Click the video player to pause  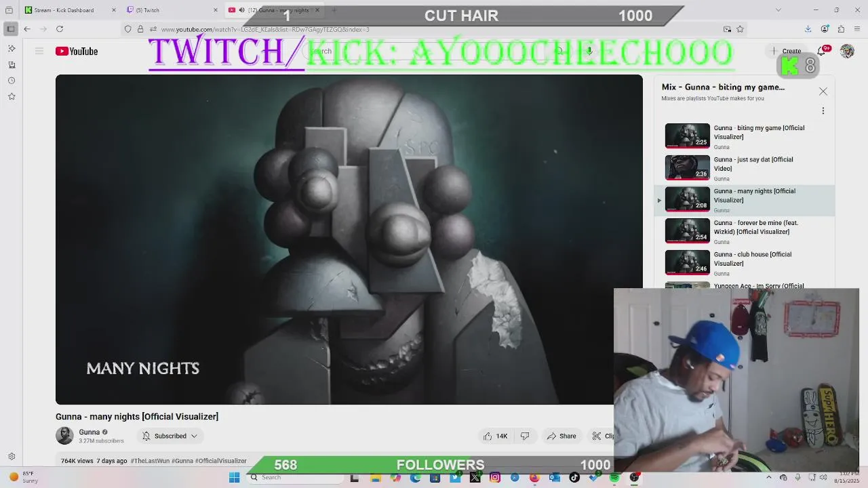(349, 239)
